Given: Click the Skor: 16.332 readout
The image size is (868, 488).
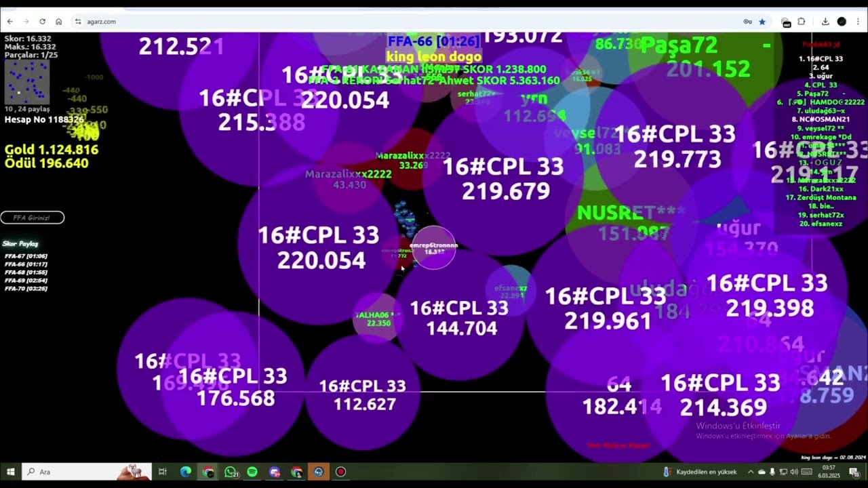Looking at the screenshot, I should (x=28, y=39).
